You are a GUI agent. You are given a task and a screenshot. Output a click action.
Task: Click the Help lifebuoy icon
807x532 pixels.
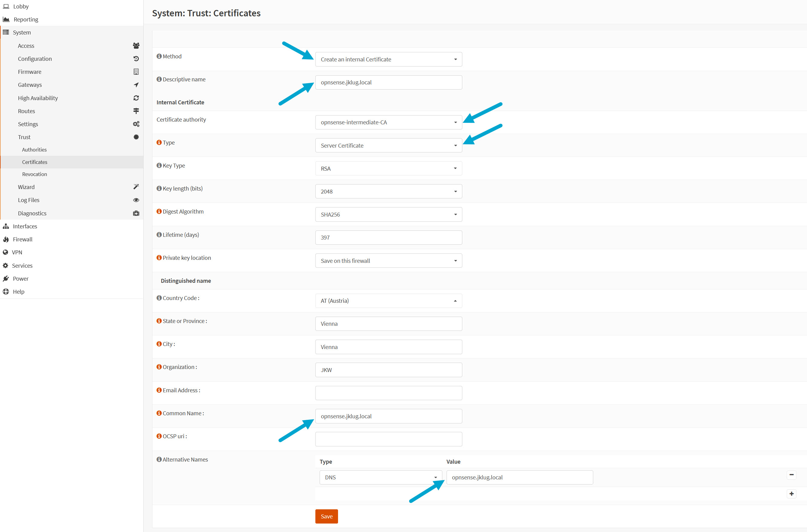[x=6, y=292]
